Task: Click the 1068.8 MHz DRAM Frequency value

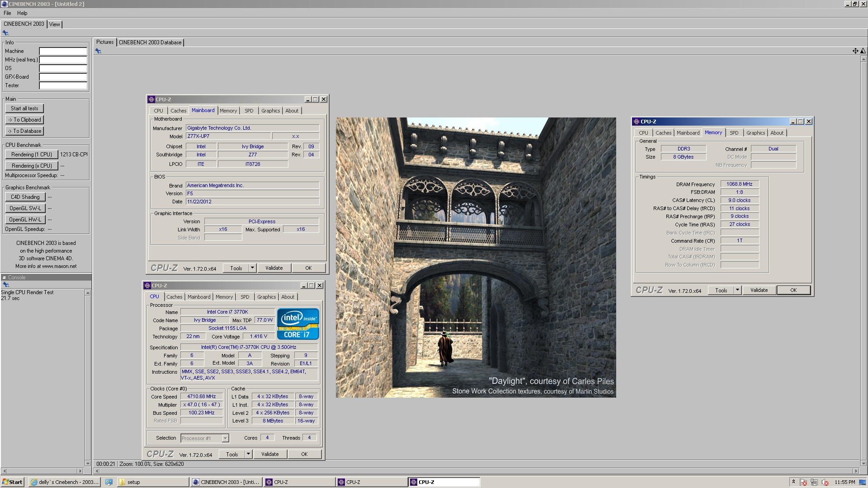Action: point(740,184)
